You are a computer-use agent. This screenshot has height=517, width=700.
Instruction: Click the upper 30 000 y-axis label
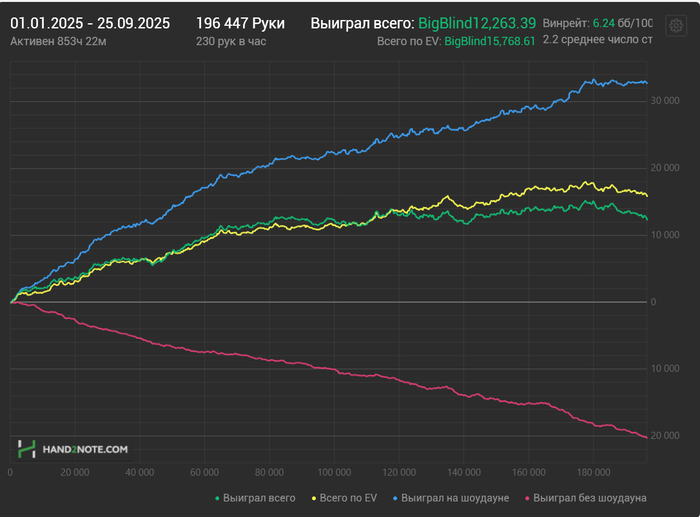coord(665,101)
